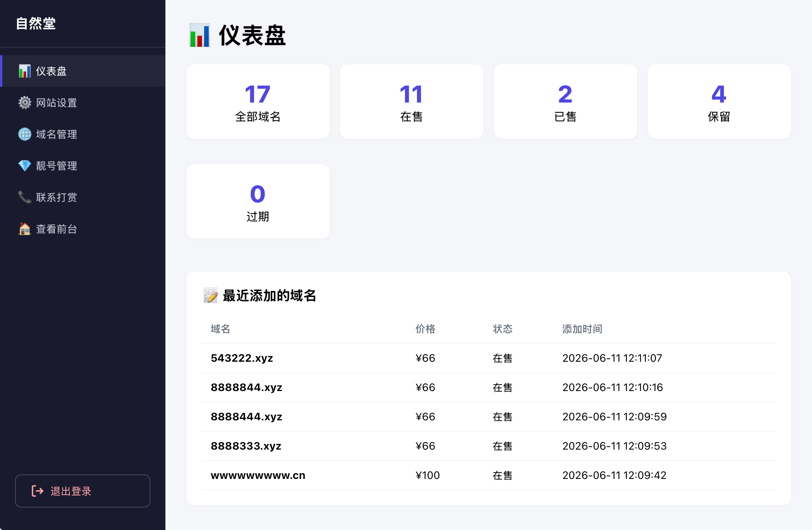The image size is (812, 530).
Task: Select the 已售 card showing 2
Action: coord(565,101)
